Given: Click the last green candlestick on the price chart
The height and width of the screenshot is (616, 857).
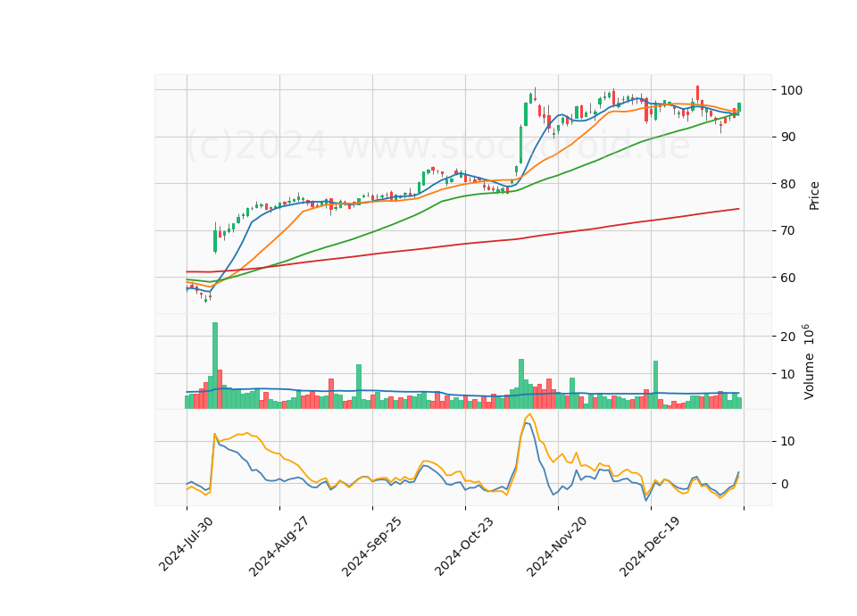Looking at the screenshot, I should [x=739, y=108].
